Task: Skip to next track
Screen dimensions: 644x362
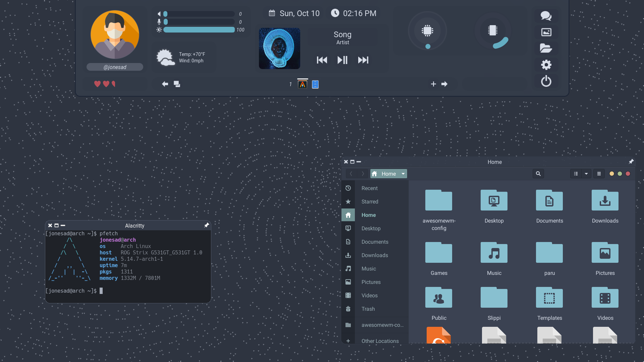Action: (363, 60)
